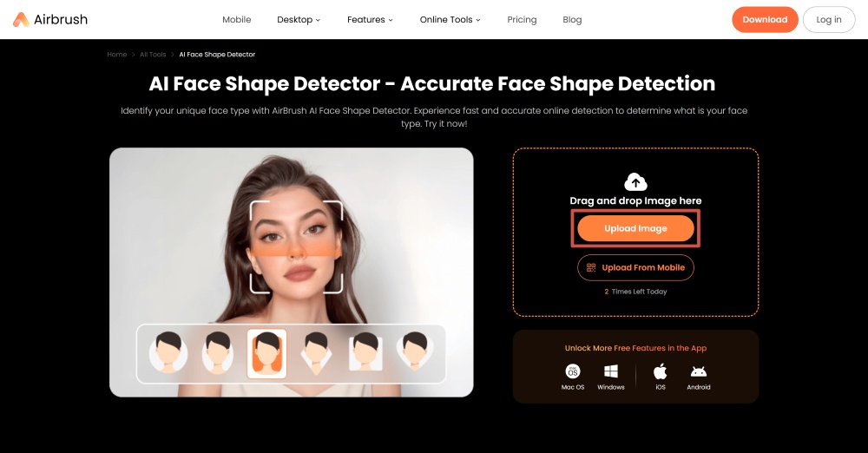Expand the Online Tools dropdown menu

(450, 19)
